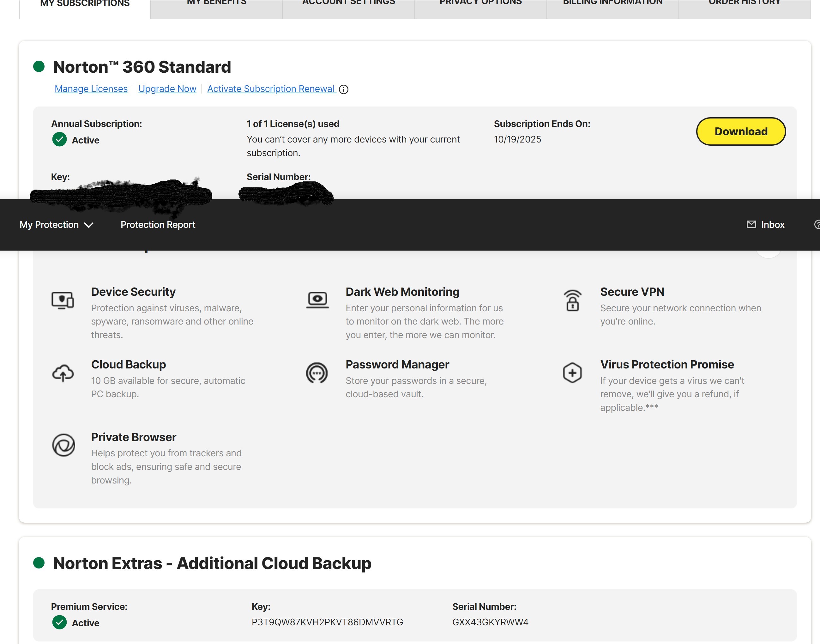
Task: Click the Private Browser heading
Action: [x=134, y=437]
